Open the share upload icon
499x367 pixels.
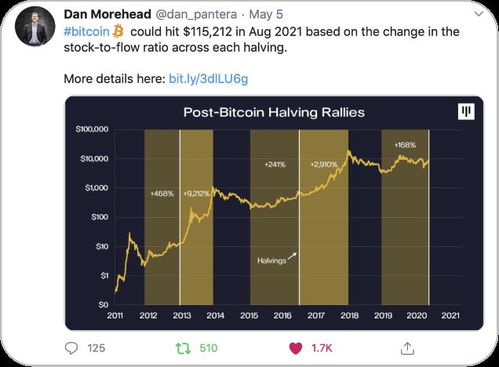tap(407, 348)
